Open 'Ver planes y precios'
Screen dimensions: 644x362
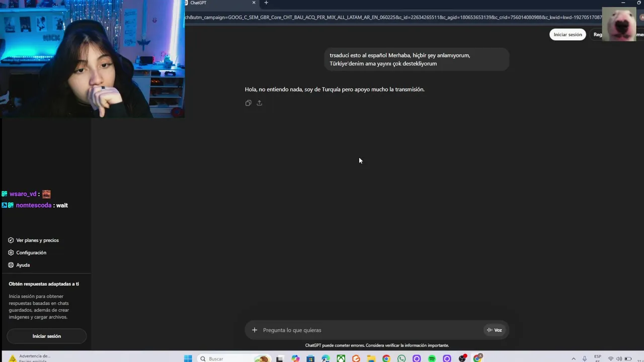33,240
